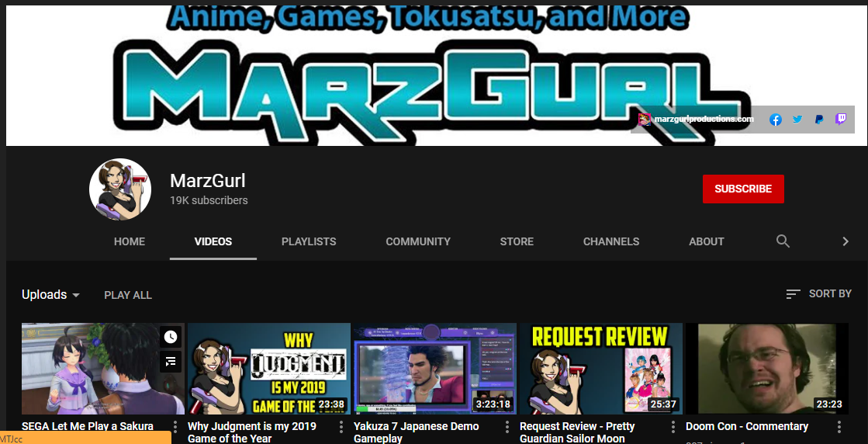Viewport: 868px width, 444px height.
Task: Visit the marzgurlproductions.com banner link
Action: click(697, 119)
